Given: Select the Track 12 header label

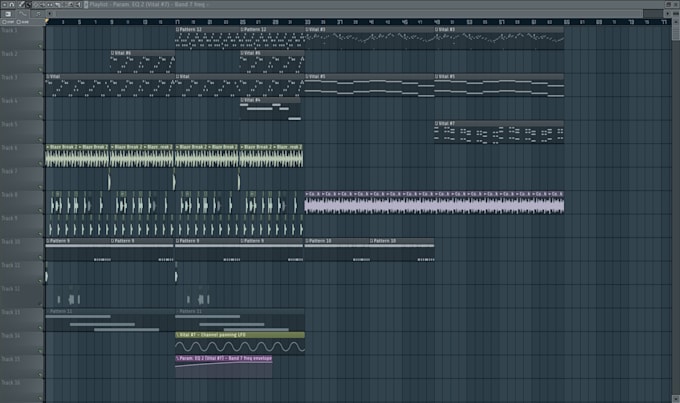Looking at the screenshot, I should [x=10, y=288].
